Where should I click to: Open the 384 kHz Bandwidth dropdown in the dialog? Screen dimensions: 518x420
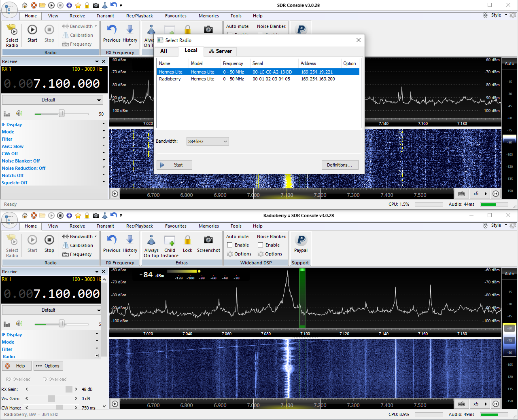tap(208, 141)
